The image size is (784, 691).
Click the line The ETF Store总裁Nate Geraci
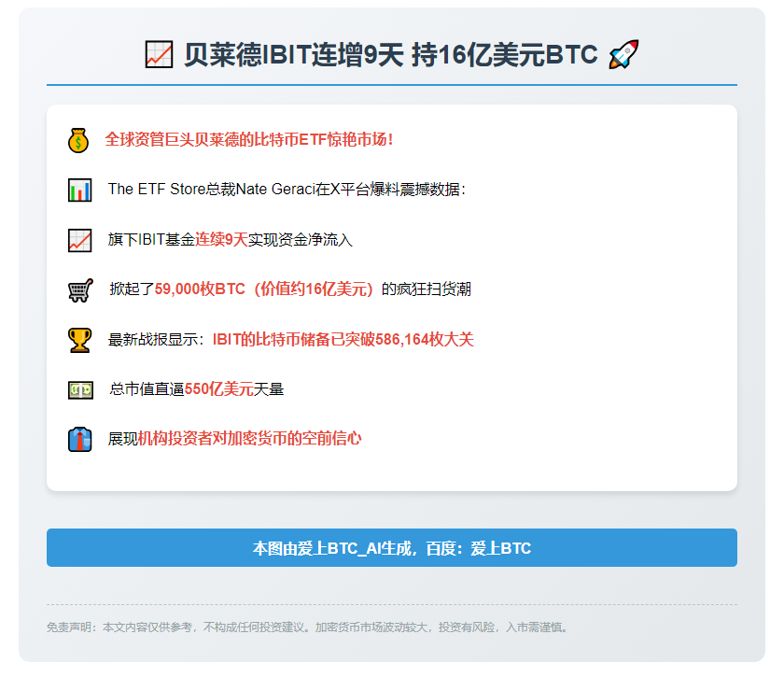click(x=287, y=190)
